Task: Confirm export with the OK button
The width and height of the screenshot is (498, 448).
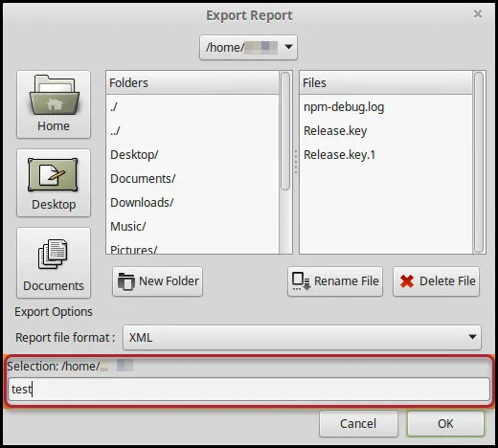Action: 445,424
